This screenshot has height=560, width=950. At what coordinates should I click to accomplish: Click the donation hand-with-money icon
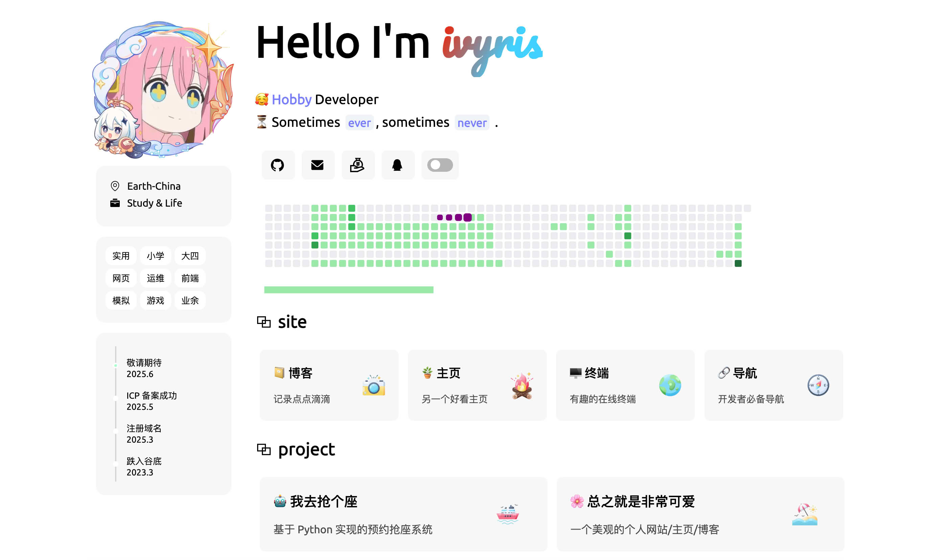tap(357, 165)
